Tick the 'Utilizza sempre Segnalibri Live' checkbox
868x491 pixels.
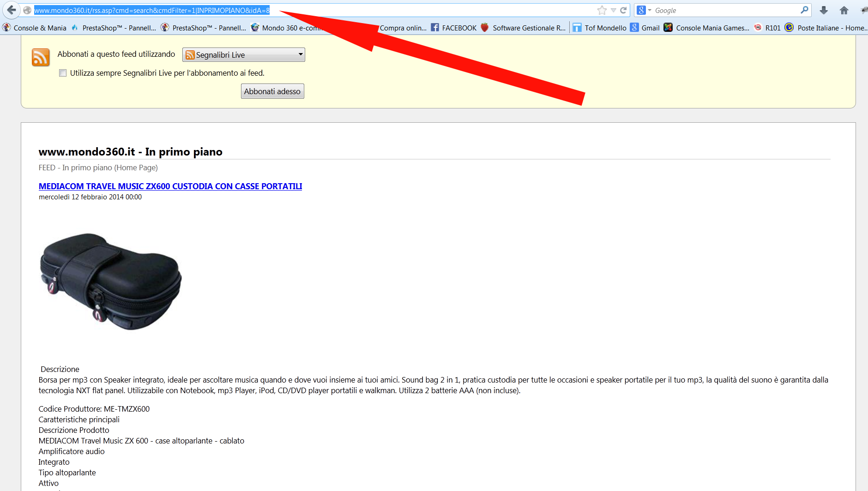63,73
